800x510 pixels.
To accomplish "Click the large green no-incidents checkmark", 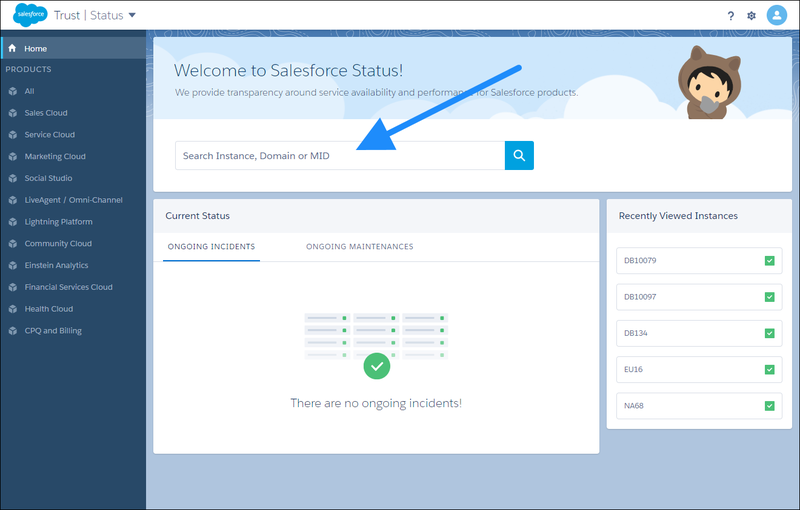I will [x=377, y=366].
